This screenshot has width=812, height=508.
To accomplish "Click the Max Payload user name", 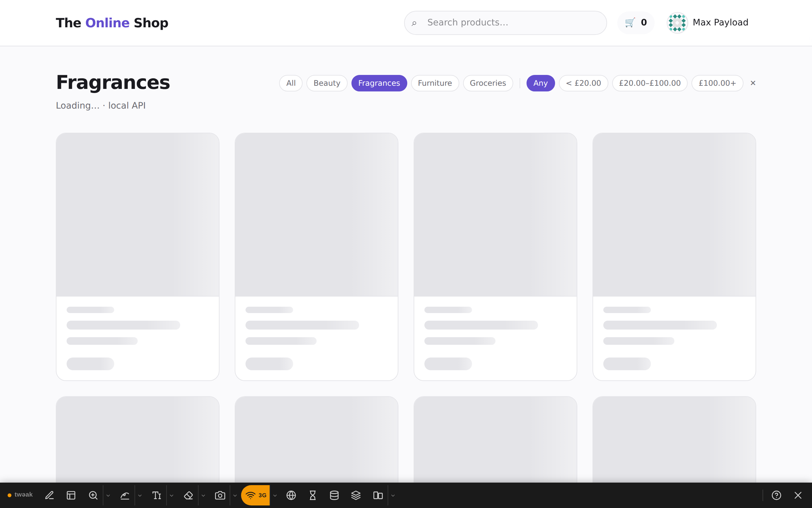I will (x=720, y=23).
